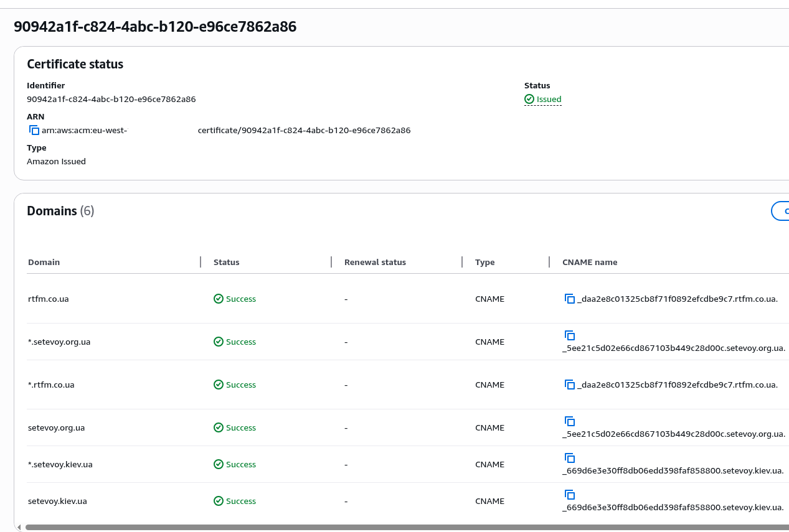Click the column divider between Type and CNAME name
This screenshot has height=532, width=789.
click(x=549, y=262)
